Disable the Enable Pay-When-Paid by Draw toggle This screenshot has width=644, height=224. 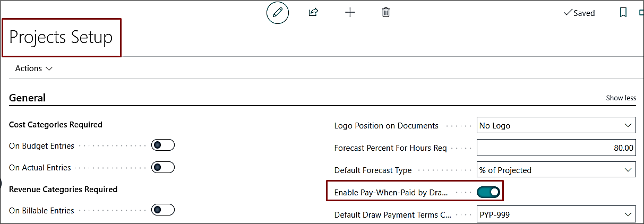click(488, 192)
